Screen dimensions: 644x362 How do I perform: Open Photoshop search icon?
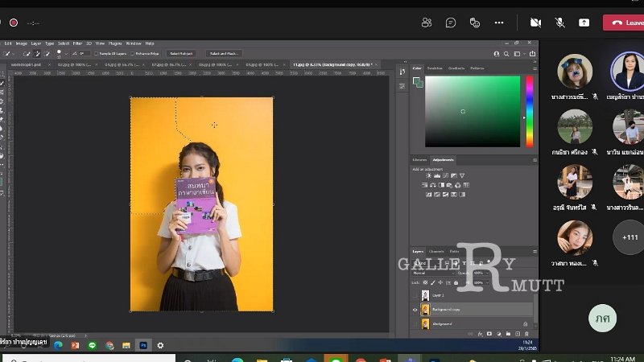pyautogui.click(x=506, y=54)
